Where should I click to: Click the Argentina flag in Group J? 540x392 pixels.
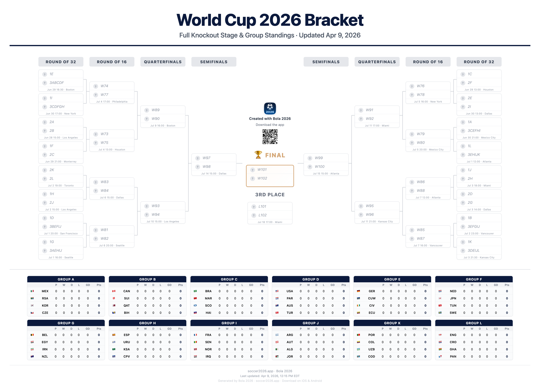pyautogui.click(x=277, y=335)
